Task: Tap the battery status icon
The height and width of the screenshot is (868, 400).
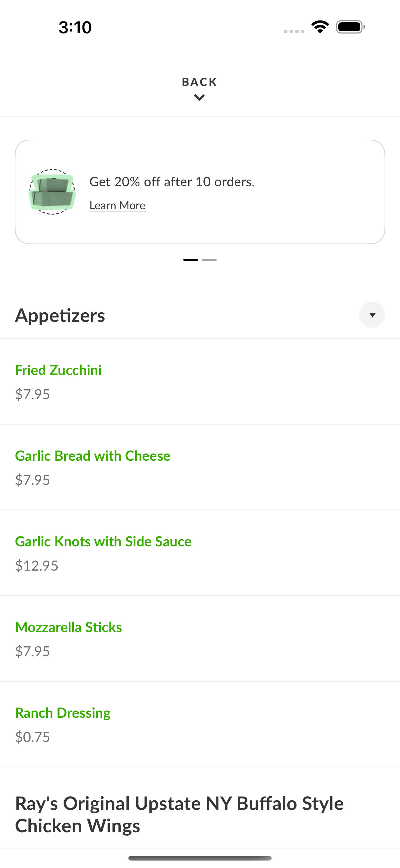Action: 350,27
